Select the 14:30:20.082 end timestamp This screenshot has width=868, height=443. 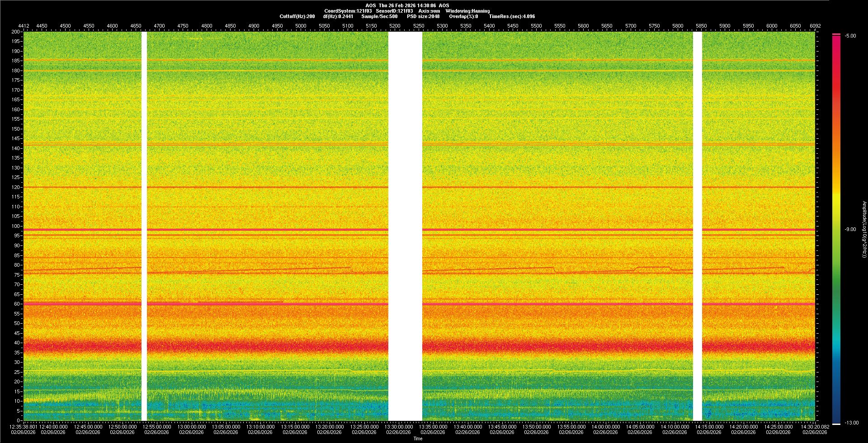tap(814, 426)
